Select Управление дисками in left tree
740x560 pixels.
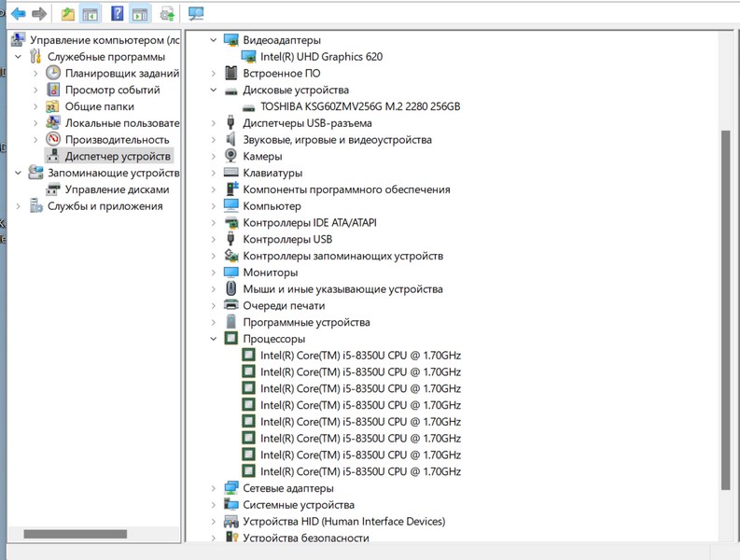[x=117, y=189]
